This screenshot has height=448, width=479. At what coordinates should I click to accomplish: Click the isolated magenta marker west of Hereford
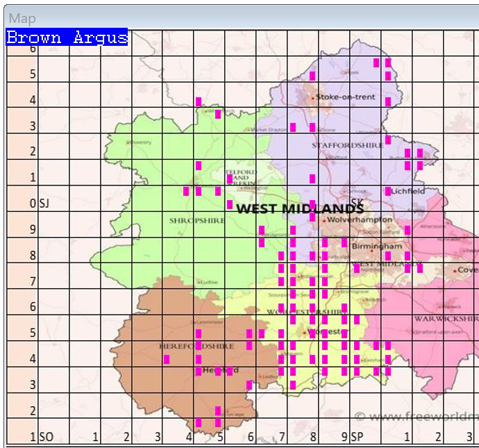(167, 359)
